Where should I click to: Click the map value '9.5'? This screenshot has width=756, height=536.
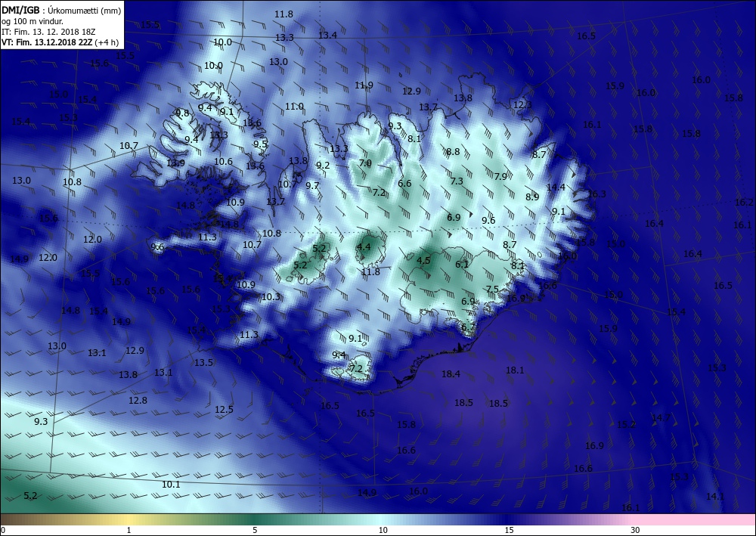pyautogui.click(x=260, y=144)
